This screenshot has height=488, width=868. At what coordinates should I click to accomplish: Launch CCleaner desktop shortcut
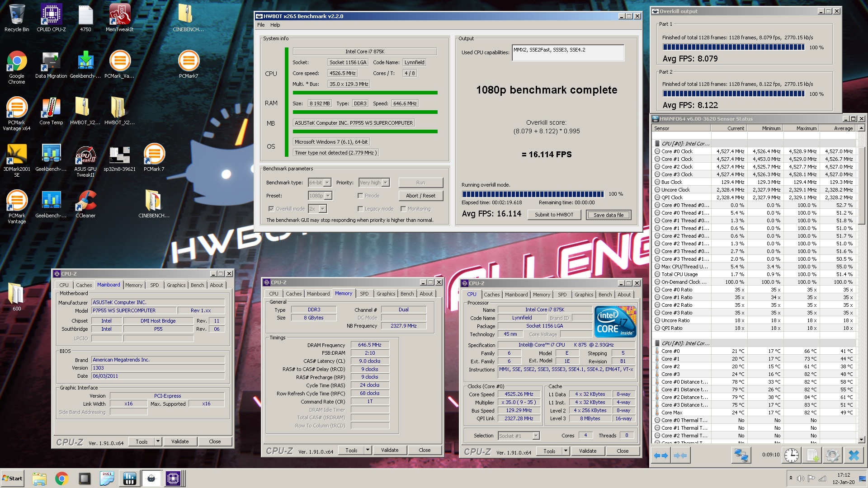(x=85, y=204)
